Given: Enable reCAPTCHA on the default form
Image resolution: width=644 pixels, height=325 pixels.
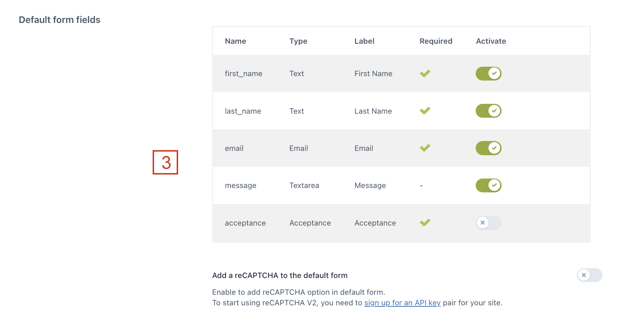Looking at the screenshot, I should (590, 275).
